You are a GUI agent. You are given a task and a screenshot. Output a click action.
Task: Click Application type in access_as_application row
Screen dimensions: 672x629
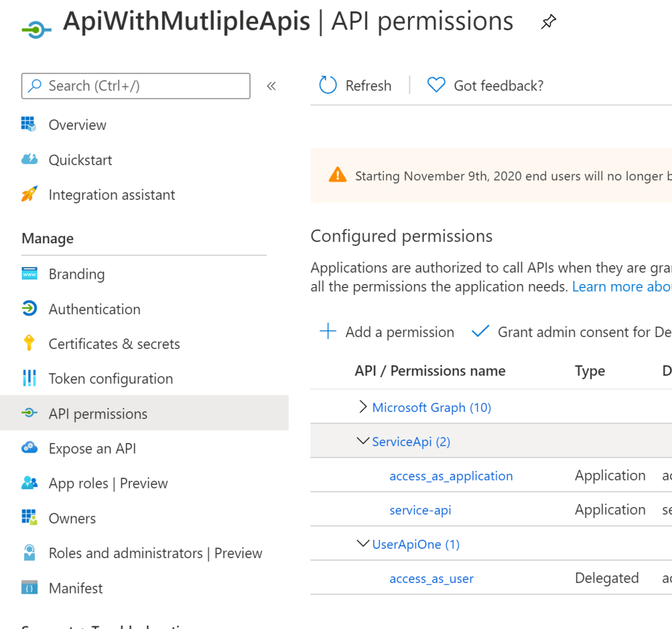pos(610,476)
